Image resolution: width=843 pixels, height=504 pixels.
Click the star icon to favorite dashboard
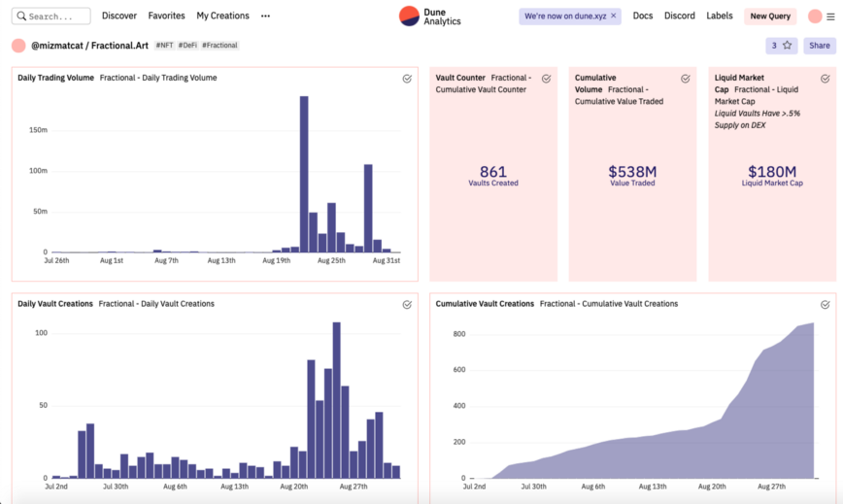787,46
